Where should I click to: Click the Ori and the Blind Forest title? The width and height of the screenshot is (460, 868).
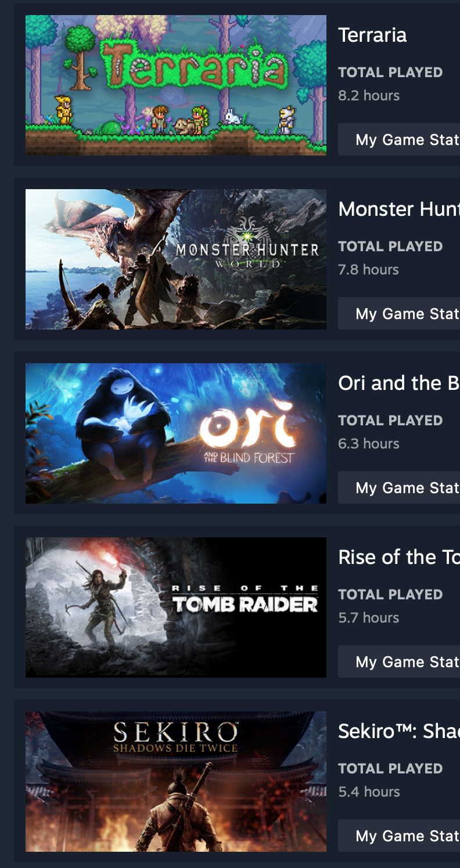[399, 384]
